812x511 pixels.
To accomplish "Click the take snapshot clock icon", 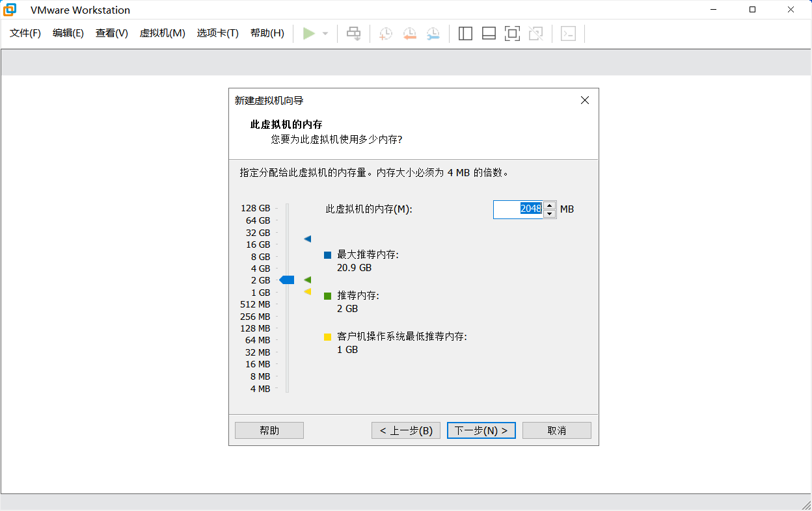I will click(x=386, y=34).
